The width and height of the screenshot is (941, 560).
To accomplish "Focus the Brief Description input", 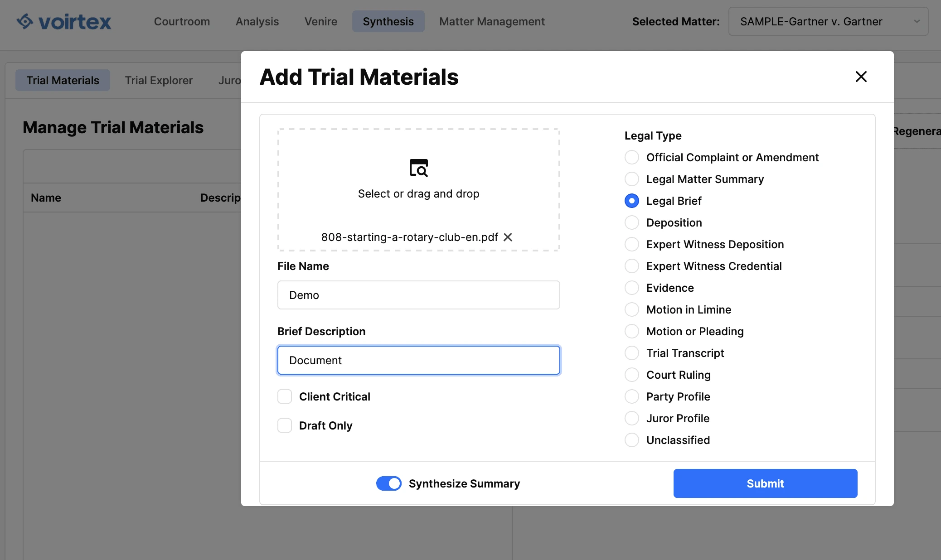I will pos(418,360).
